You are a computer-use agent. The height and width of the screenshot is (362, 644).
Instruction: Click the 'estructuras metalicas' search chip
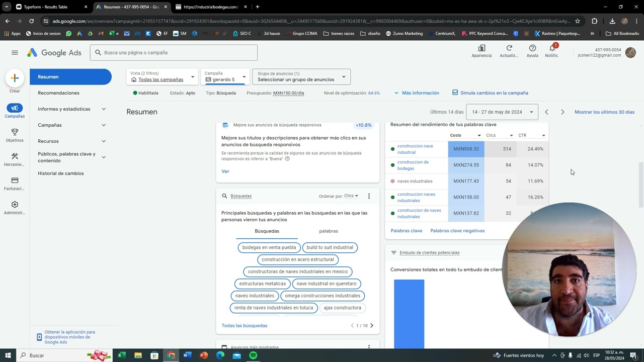pyautogui.click(x=262, y=284)
